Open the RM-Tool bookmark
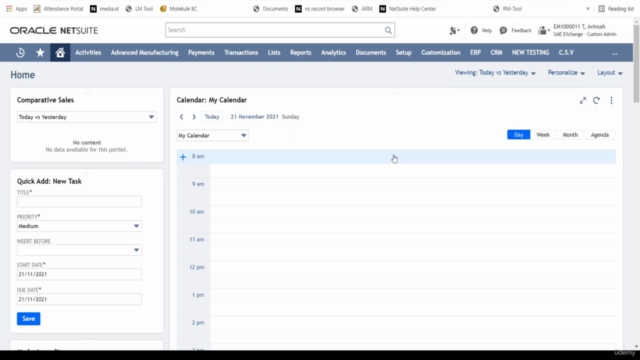This screenshot has height=360, width=640. (x=507, y=9)
